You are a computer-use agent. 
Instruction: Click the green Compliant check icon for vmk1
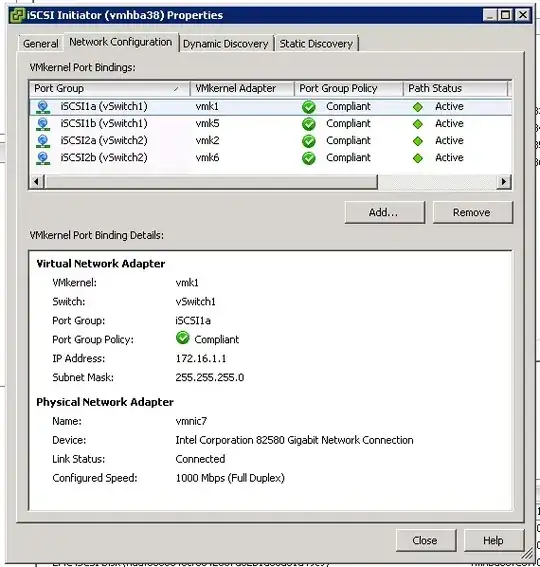pos(309,107)
